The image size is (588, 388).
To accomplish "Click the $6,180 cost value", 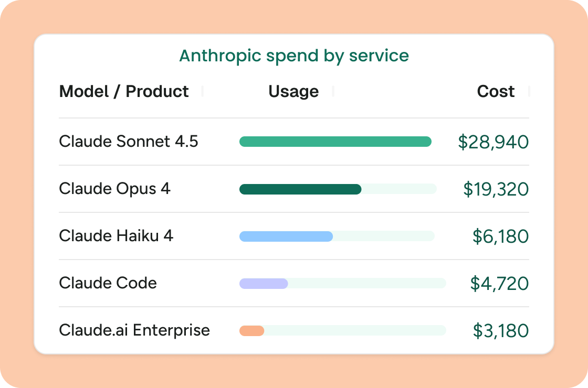I will pyautogui.click(x=501, y=236).
